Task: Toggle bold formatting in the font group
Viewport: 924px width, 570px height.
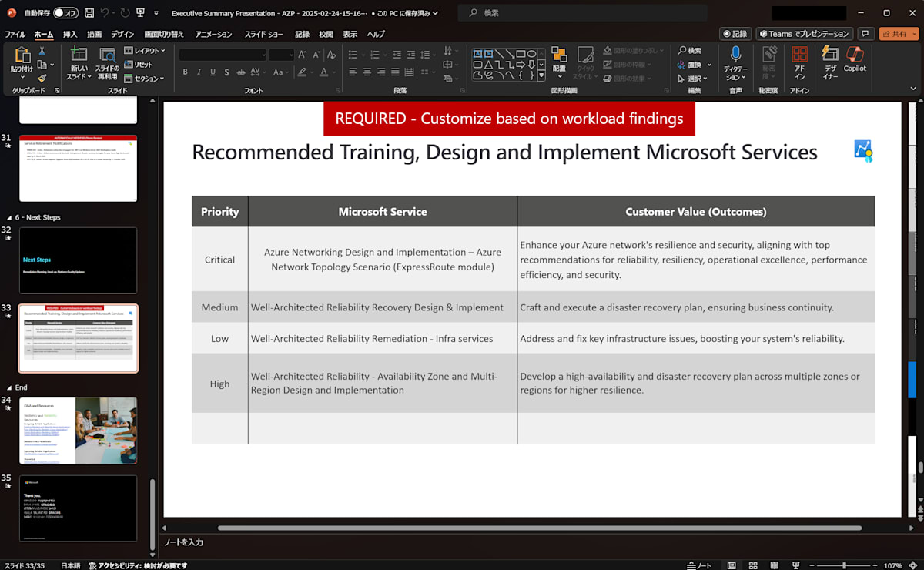Action: click(185, 71)
